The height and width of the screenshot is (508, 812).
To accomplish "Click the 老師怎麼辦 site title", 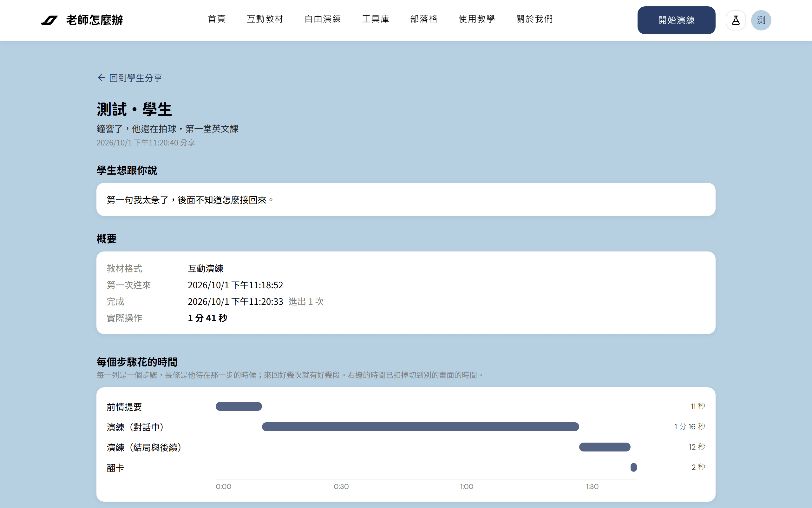I will (x=95, y=20).
